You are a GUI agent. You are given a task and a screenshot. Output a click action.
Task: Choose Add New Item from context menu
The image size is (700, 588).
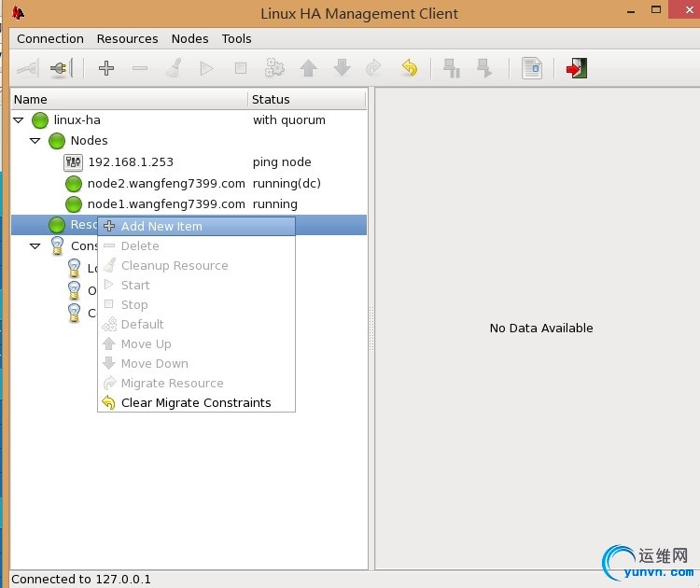(x=196, y=227)
